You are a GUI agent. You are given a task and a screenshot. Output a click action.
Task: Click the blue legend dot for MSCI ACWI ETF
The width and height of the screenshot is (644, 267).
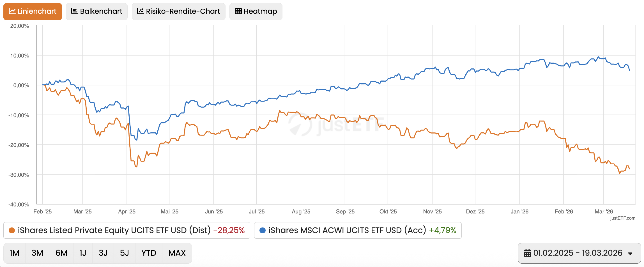263,230
